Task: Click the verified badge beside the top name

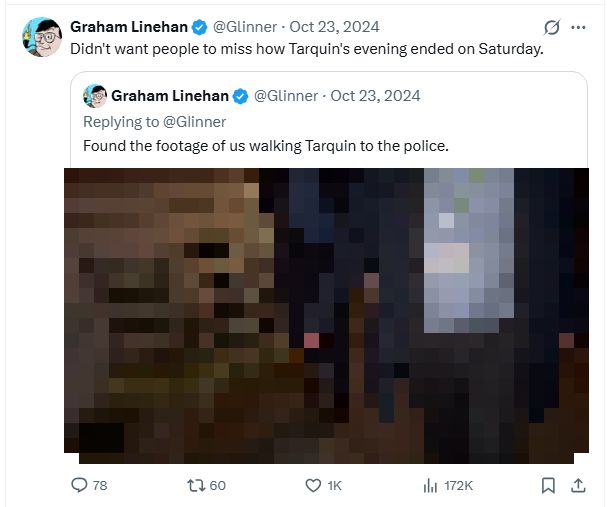Action: (x=200, y=27)
